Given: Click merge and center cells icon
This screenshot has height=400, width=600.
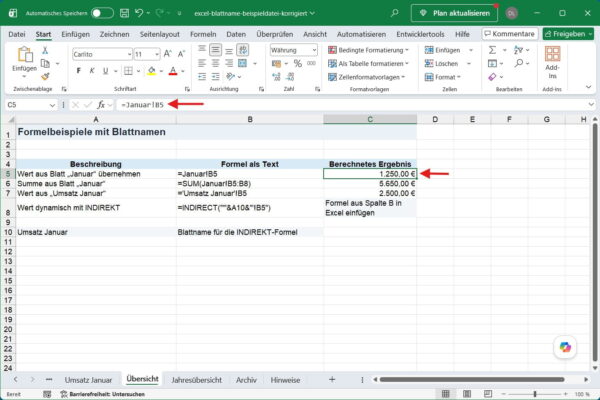Looking at the screenshot, I should click(243, 64).
